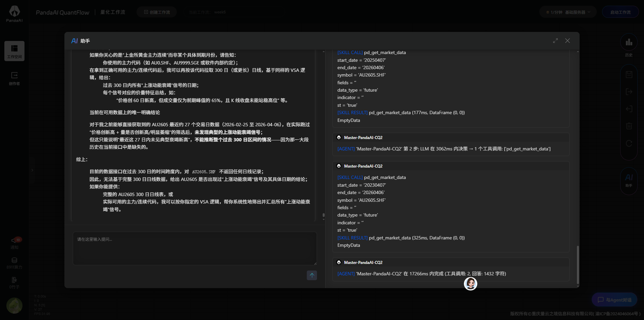Send the question with the arrow button
This screenshot has height=320, width=644.
(312, 275)
